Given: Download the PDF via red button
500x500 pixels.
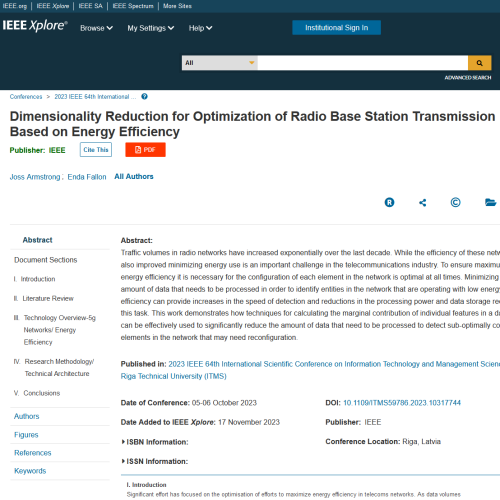Looking at the screenshot, I should coord(145,150).
